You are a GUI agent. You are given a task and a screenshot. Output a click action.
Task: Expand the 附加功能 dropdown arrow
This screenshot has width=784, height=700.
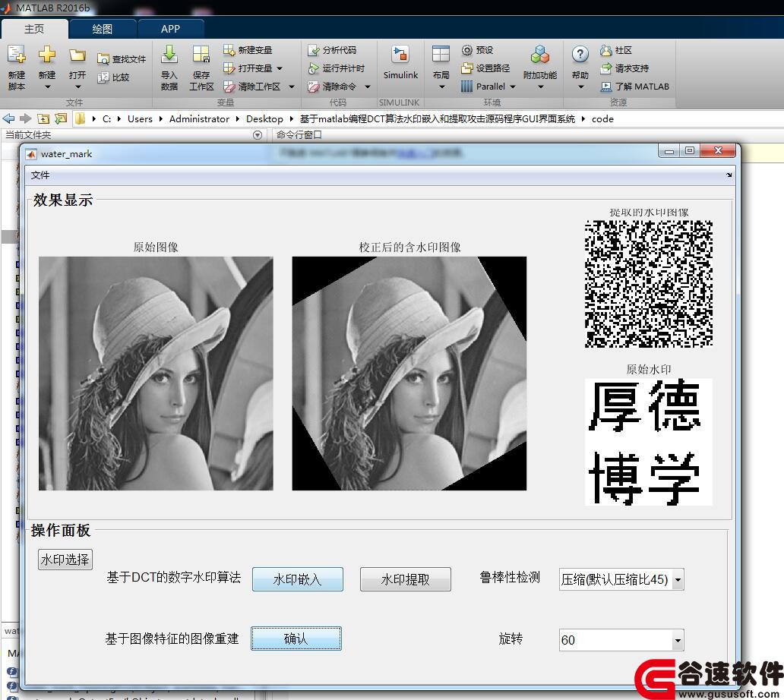click(540, 87)
